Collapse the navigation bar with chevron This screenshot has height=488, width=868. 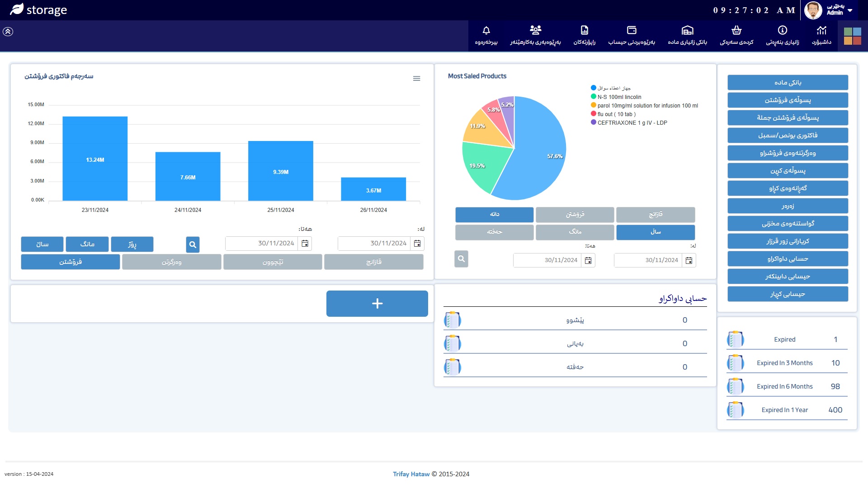click(x=8, y=32)
